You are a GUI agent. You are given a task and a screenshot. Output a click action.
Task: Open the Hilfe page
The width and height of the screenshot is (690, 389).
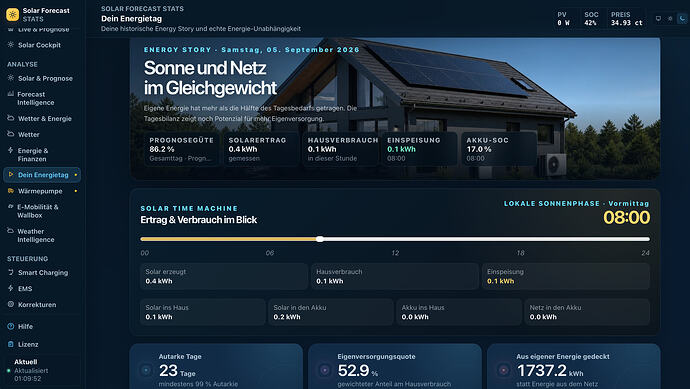click(x=42, y=327)
